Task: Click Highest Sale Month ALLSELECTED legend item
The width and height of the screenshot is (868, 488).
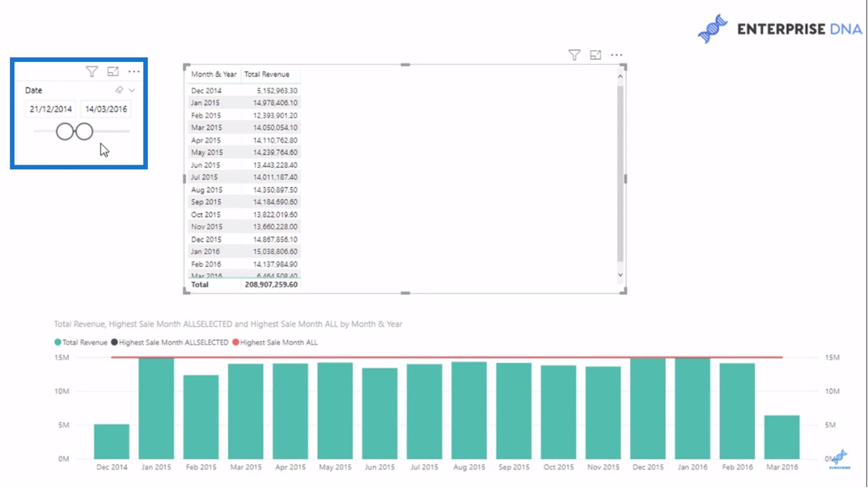Action: point(170,342)
